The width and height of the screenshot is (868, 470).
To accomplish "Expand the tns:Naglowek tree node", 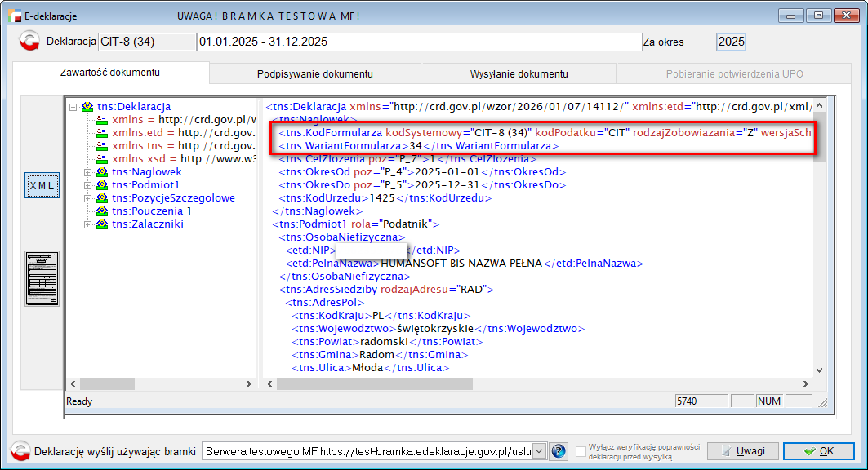I will tap(88, 172).
